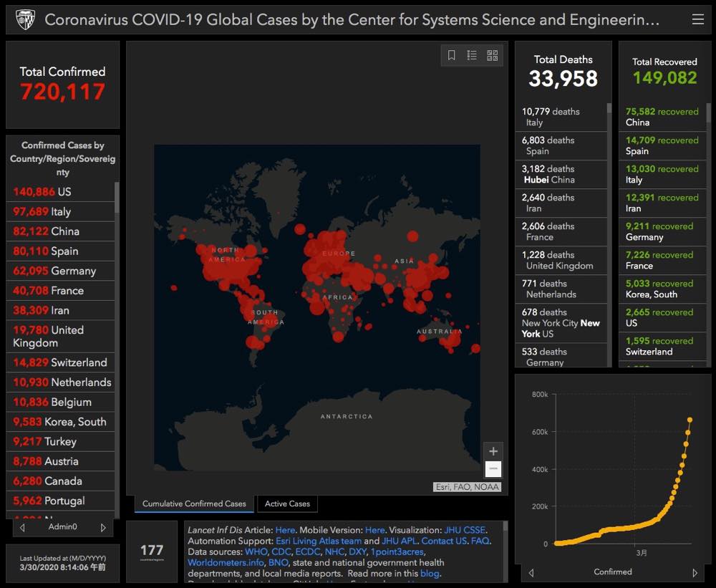Zoom in on the map with plus
The width and height of the screenshot is (716, 588).
click(493, 451)
